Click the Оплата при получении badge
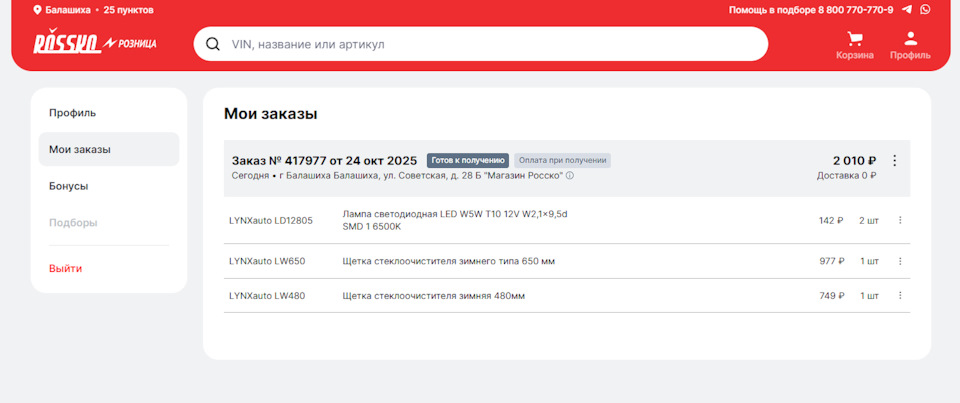Screen dimensions: 960x403 pyautogui.click(x=563, y=160)
